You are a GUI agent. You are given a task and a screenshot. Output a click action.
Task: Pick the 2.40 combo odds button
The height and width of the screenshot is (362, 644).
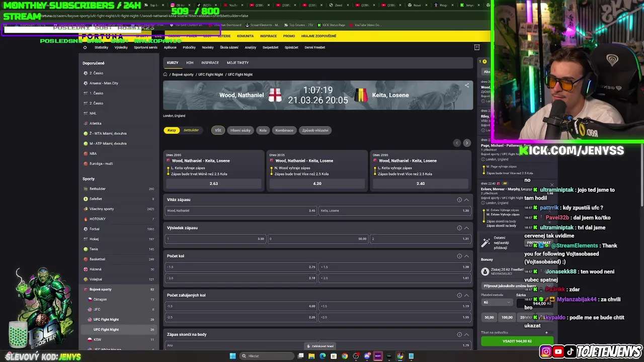(x=421, y=184)
